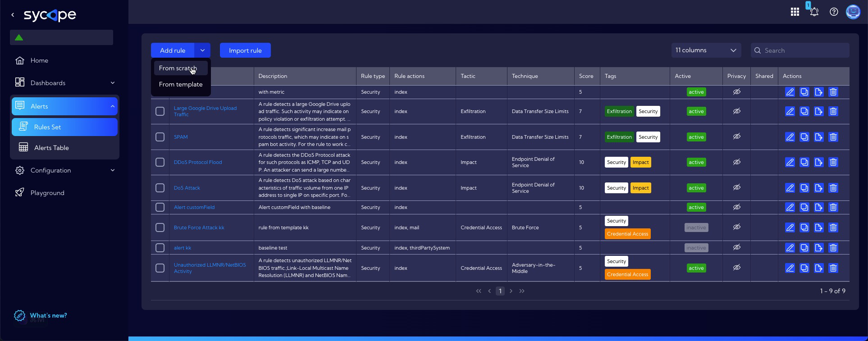Edit the Unauthorized LLMNR/NetBIOS Activity rule

click(790, 268)
